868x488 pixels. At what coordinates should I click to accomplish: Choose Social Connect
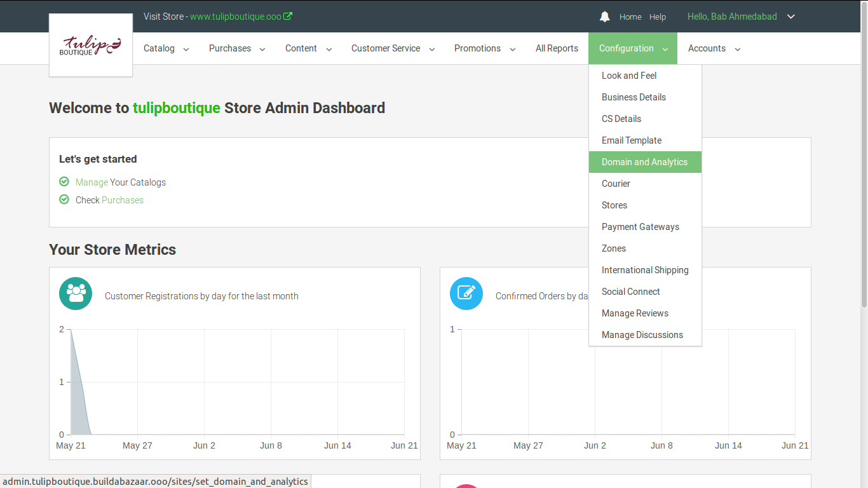pyautogui.click(x=645, y=292)
